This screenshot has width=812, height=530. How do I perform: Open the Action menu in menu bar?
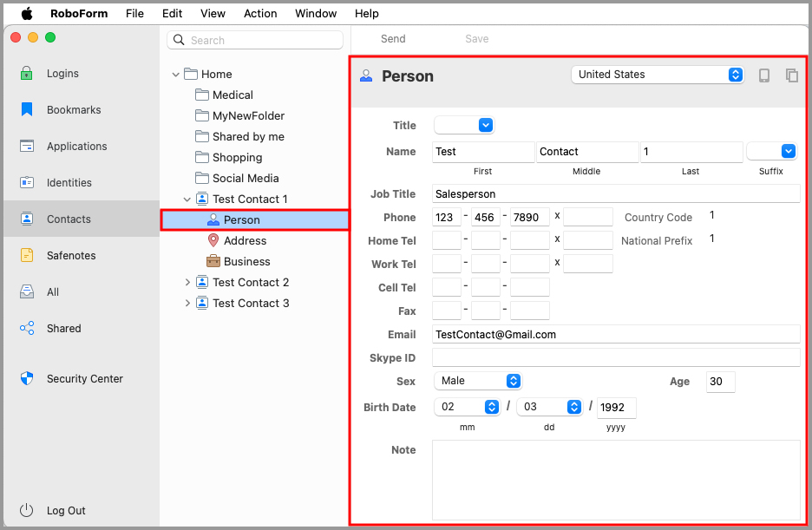(x=260, y=13)
